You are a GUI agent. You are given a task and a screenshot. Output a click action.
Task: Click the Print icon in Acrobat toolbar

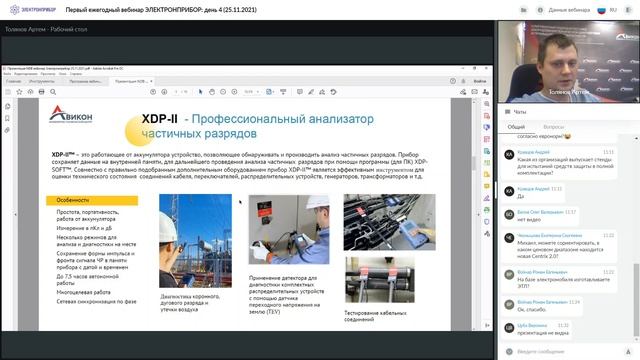[42, 92]
